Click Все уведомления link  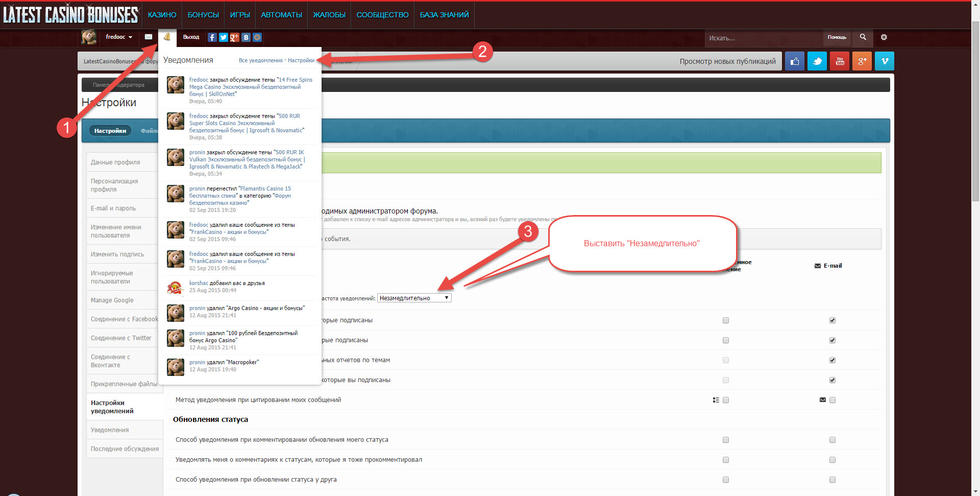[260, 60]
